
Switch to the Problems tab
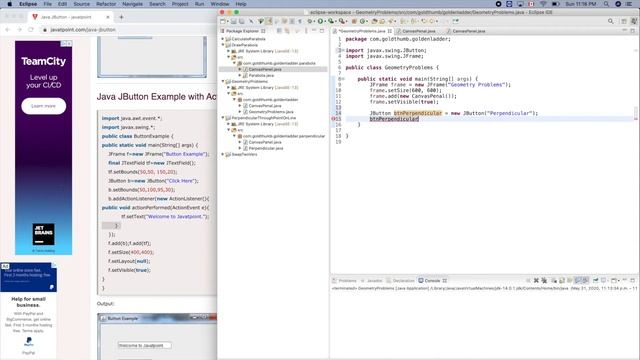tap(344, 280)
